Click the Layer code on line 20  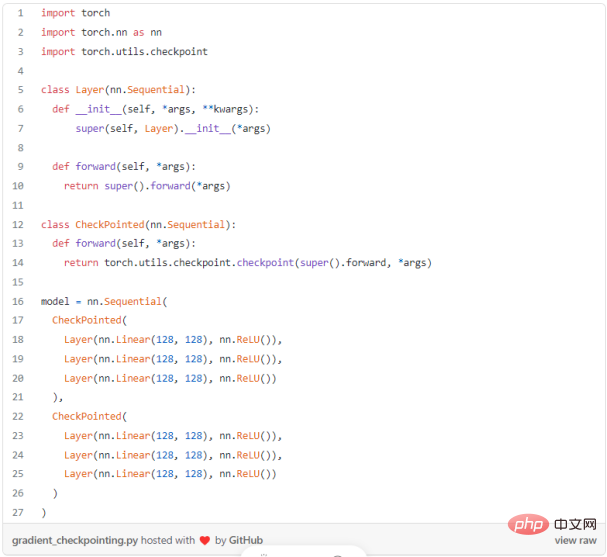pyautogui.click(x=170, y=378)
